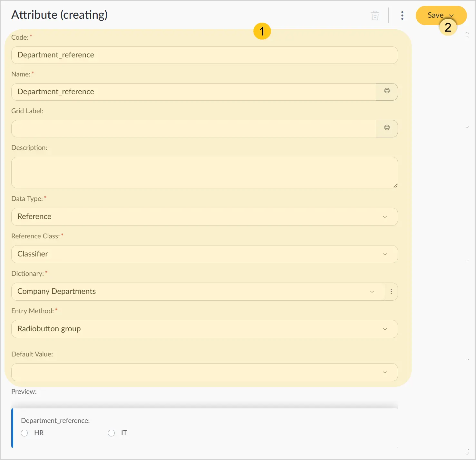Focus the Name input field
The image size is (476, 460).
193,92
